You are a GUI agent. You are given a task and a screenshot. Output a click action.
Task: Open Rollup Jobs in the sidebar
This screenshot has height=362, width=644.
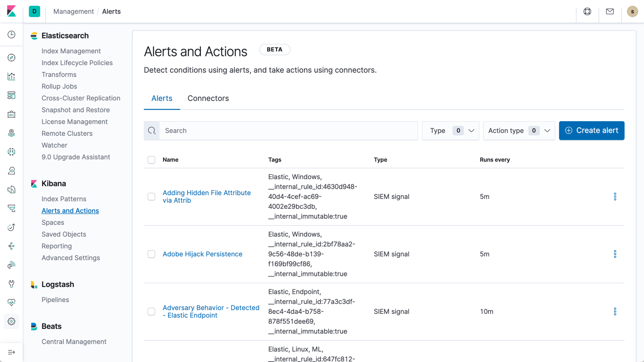pos(59,86)
